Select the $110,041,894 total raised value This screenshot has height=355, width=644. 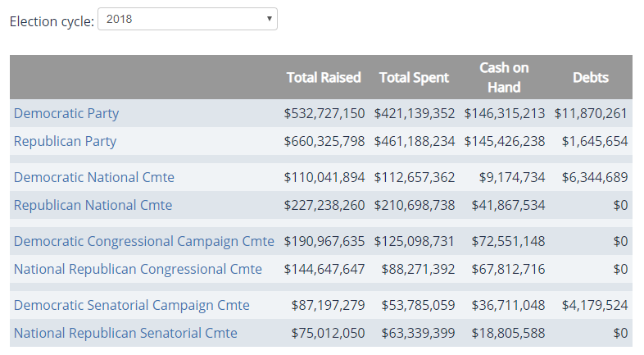[324, 177]
